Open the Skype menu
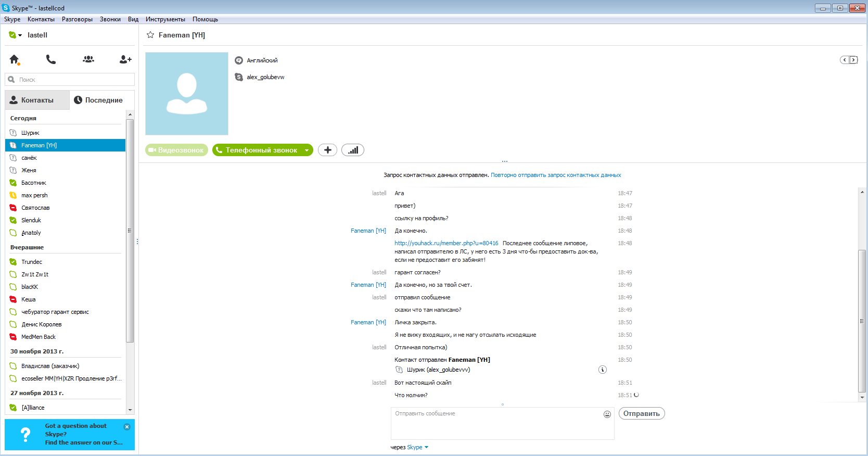The width and height of the screenshot is (868, 456). 12,19
